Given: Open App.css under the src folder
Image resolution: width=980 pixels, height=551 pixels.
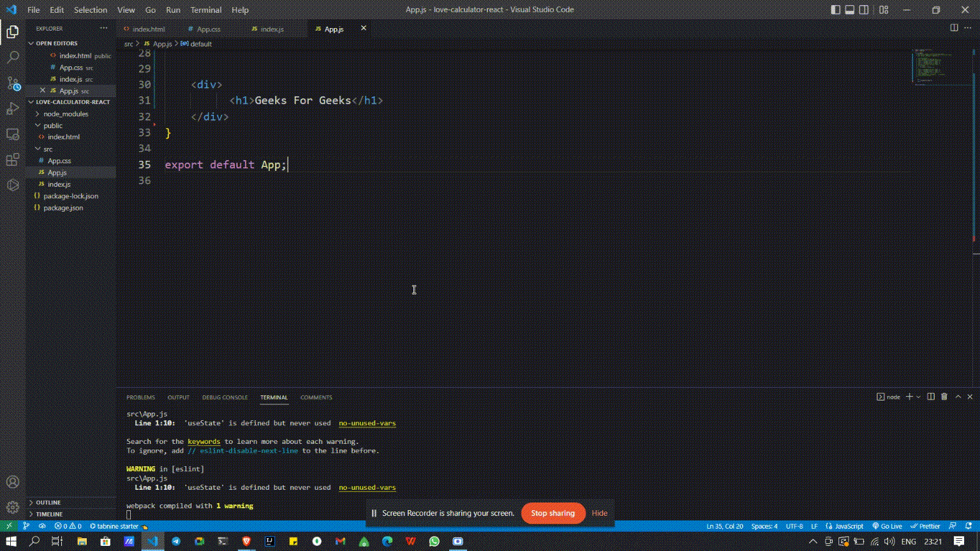Looking at the screenshot, I should point(71,161).
